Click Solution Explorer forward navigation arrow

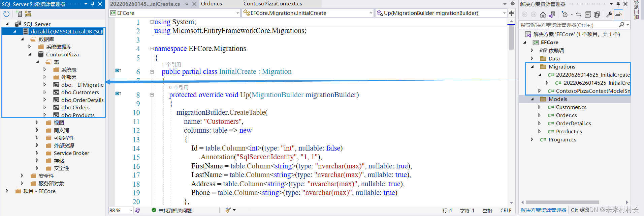534,15
